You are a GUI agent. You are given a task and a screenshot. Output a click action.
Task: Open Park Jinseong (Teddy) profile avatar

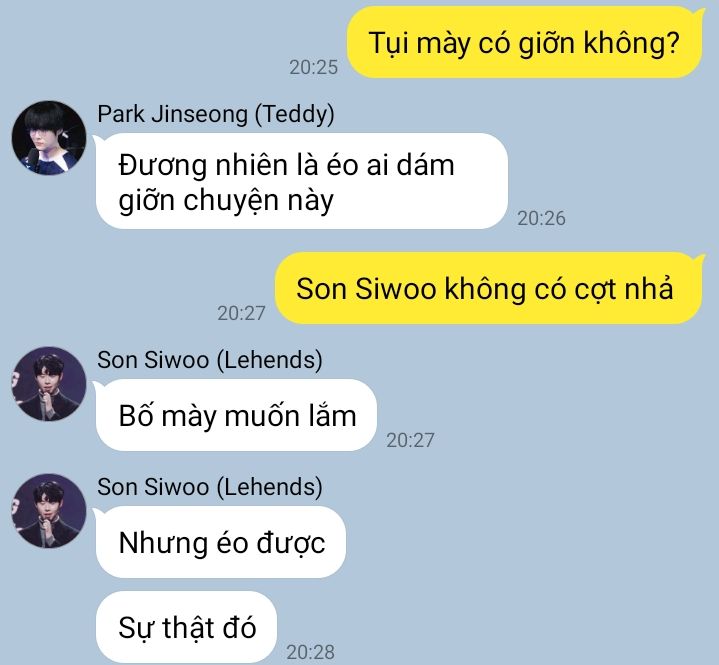click(x=49, y=138)
